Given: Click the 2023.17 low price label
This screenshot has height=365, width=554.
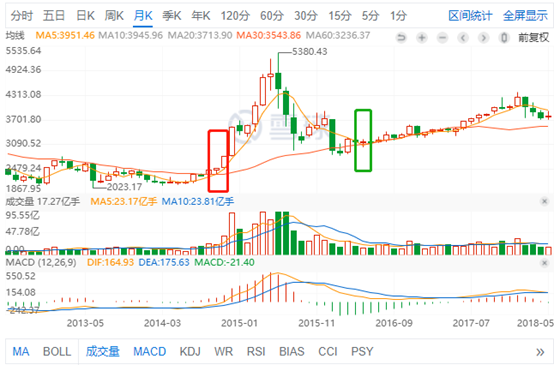Looking at the screenshot, I should click(x=124, y=187).
